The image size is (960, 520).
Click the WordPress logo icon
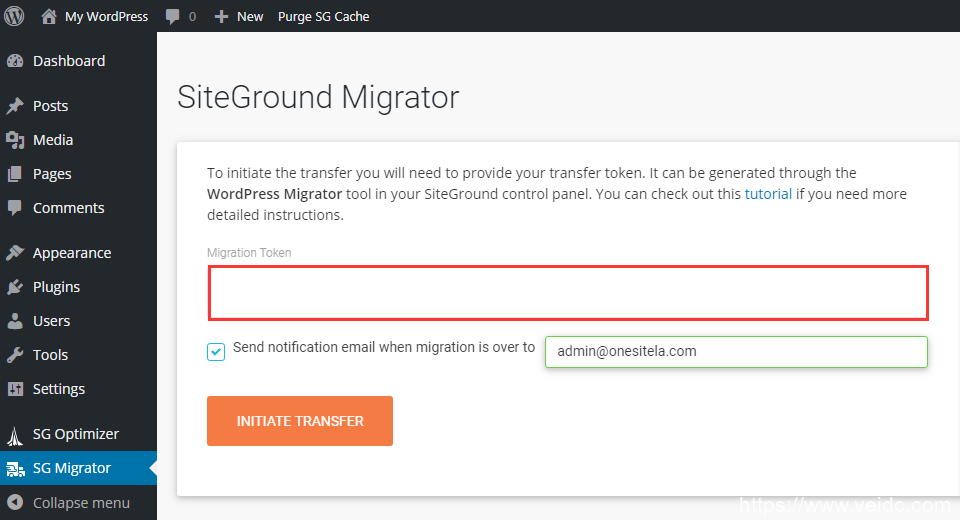pos(14,16)
